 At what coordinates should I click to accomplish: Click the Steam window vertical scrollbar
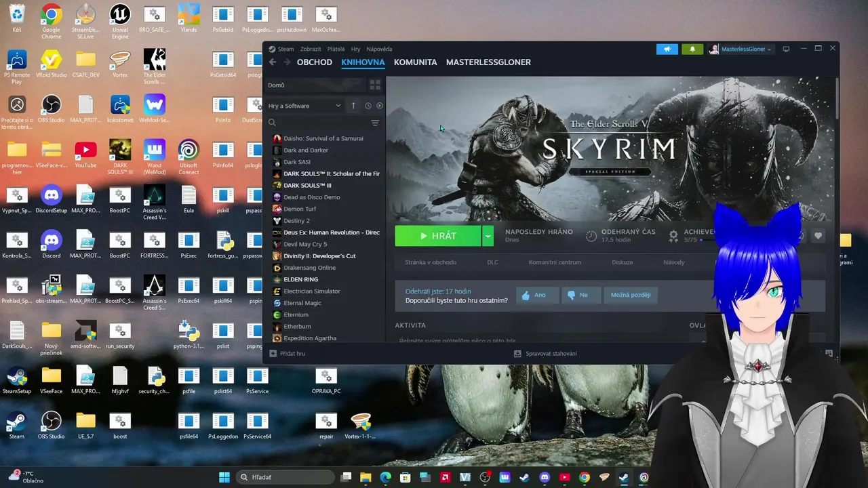click(x=837, y=98)
